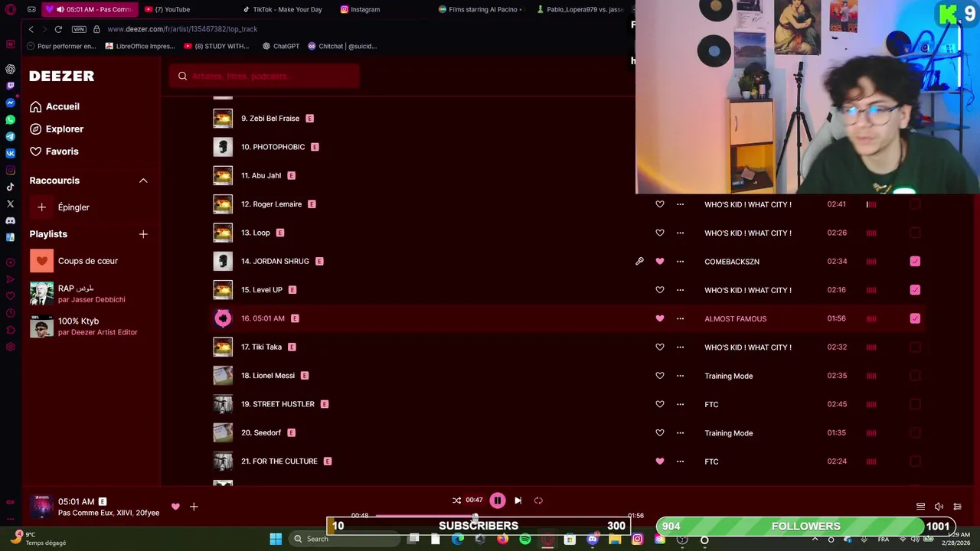Open the Windows Start menu
Screen dimensions: 980x551
pyautogui.click(x=276, y=539)
